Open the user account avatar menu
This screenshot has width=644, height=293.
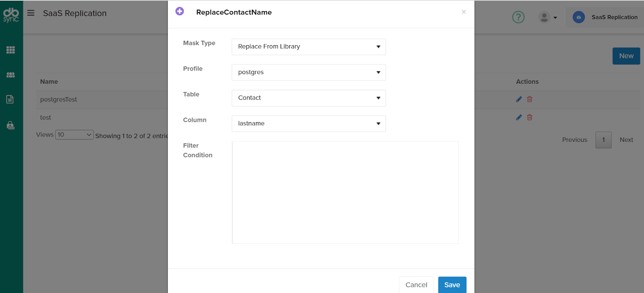(547, 17)
